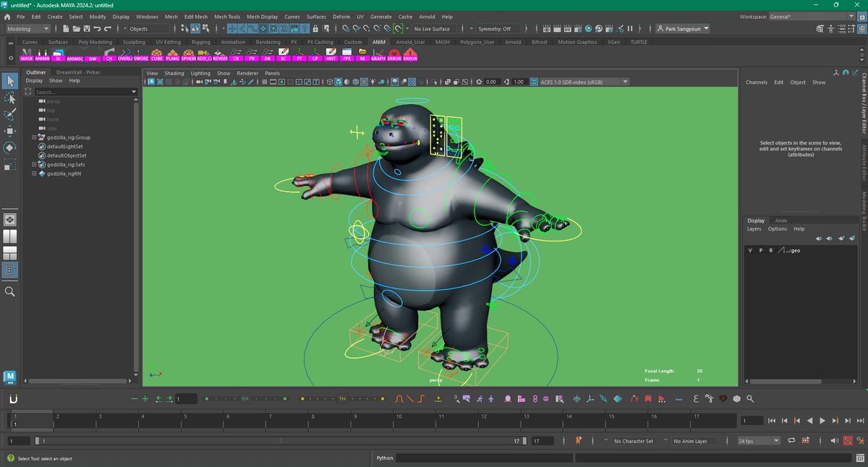Click the HIST shelf button
Screen dimensions: 868x467
(x=331, y=55)
